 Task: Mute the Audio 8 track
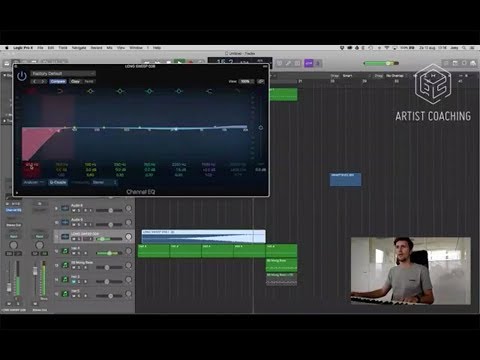[x=74, y=211]
